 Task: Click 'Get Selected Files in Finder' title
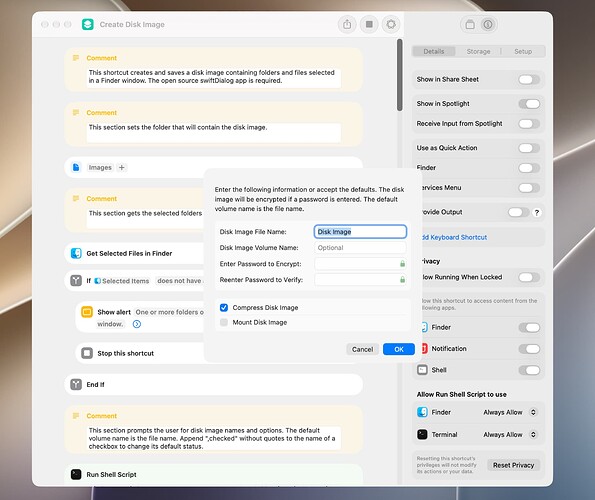[129, 253]
